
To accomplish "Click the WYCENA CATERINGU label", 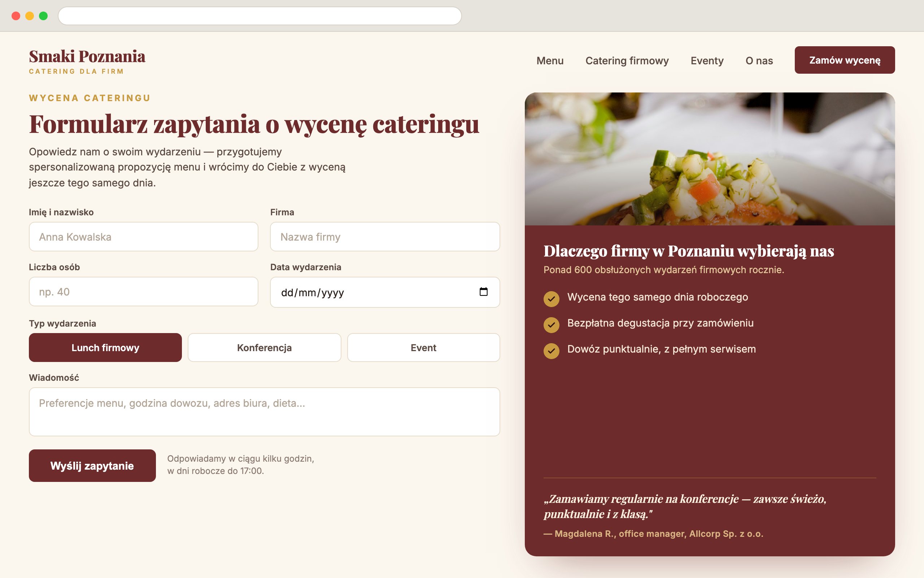I will [90, 98].
